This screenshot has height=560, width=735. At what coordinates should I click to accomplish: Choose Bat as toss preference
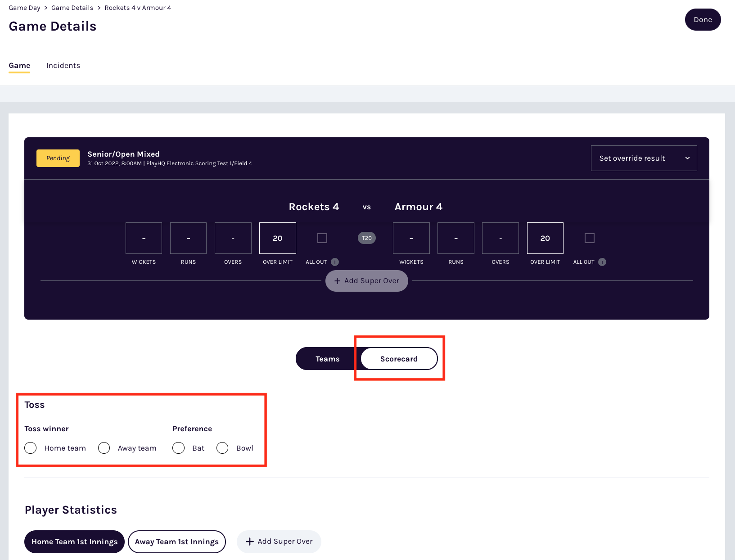[x=179, y=448]
